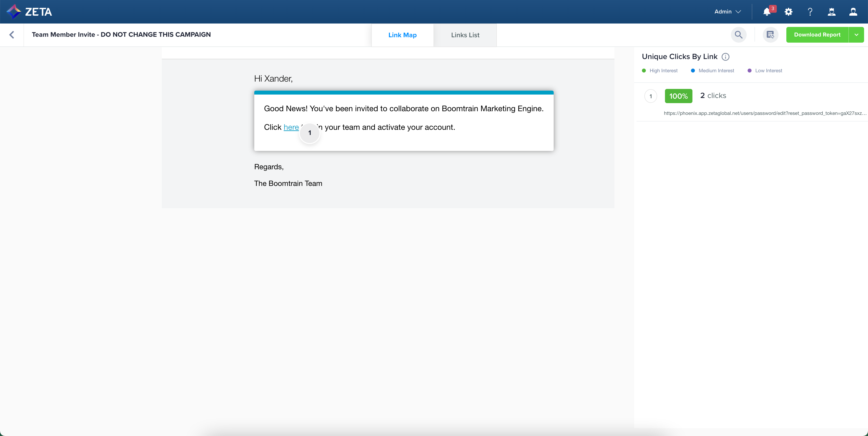868x436 pixels.
Task: Click the Download Report button
Action: pos(817,35)
